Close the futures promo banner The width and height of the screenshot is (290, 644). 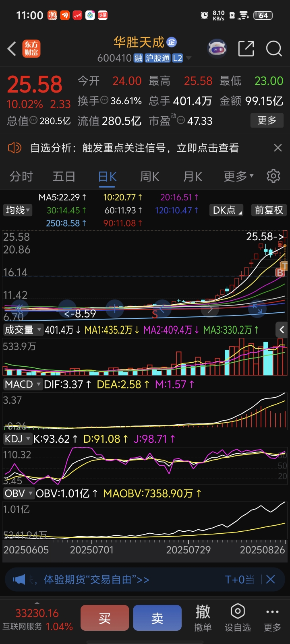(271, 579)
